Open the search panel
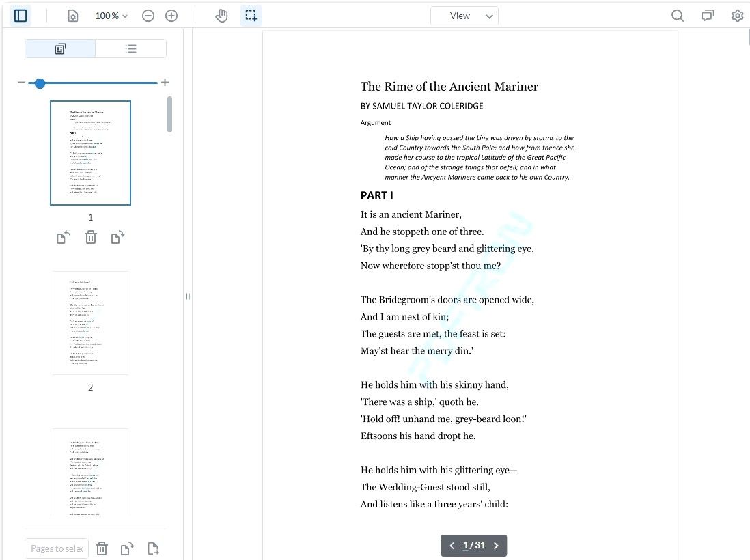 point(677,15)
